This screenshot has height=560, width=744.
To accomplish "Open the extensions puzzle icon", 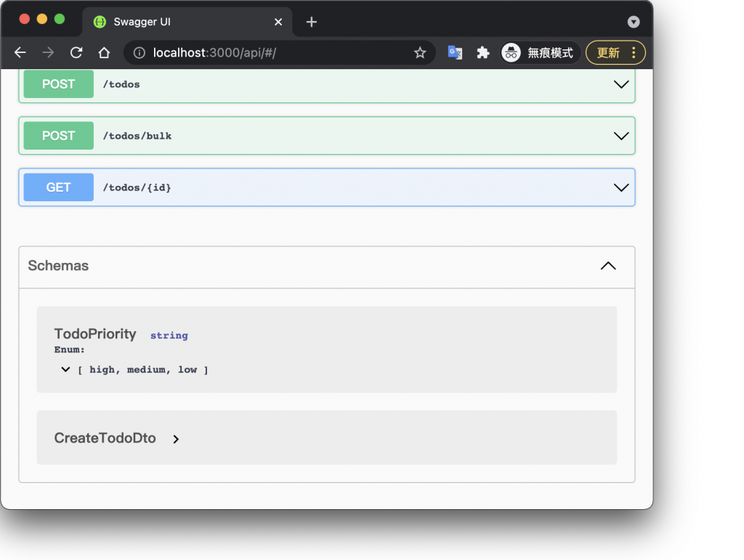I will tap(483, 52).
